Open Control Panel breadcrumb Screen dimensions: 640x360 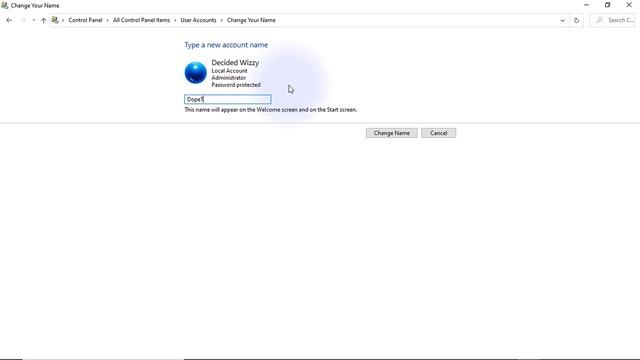[x=85, y=20]
